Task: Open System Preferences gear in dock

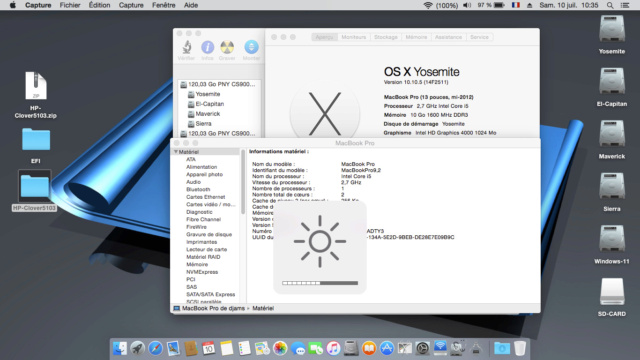Action: coord(422,348)
